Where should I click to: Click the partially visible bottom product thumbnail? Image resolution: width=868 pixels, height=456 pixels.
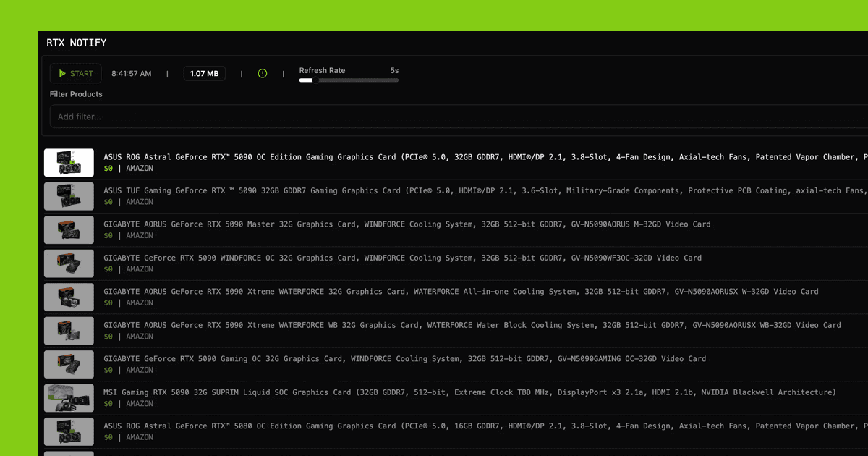[69, 453]
